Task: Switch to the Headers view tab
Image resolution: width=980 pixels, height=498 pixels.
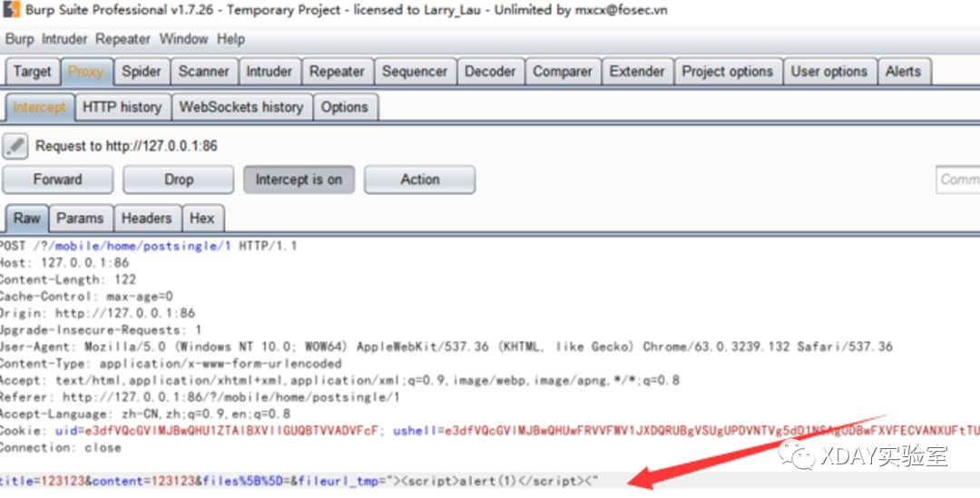Action: (146, 218)
